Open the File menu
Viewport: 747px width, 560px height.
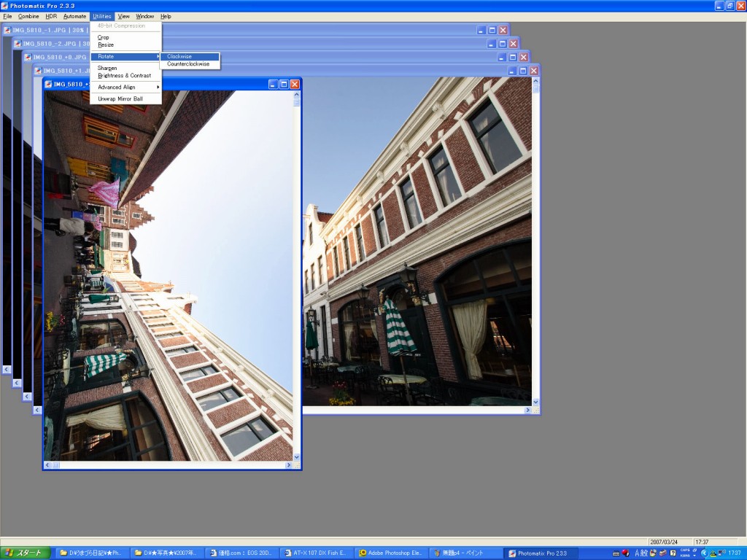[x=7, y=16]
